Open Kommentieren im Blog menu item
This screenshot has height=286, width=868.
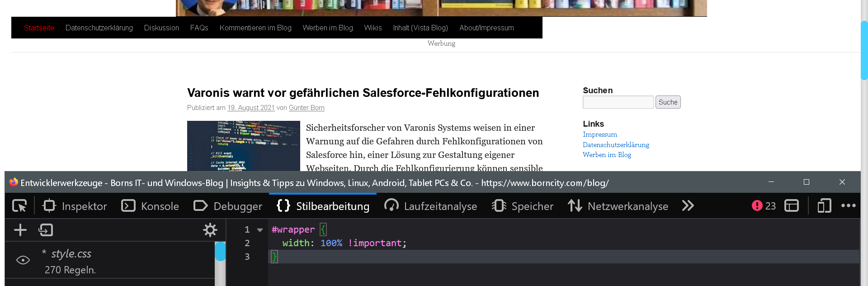click(x=255, y=28)
